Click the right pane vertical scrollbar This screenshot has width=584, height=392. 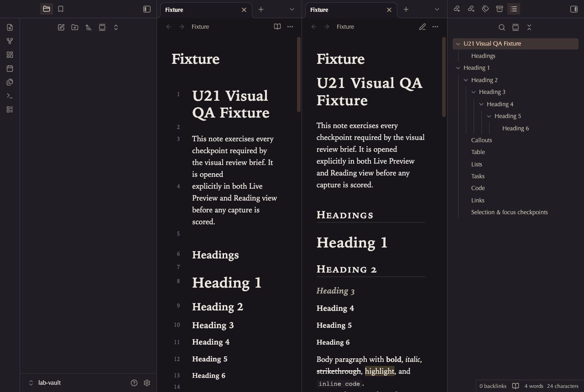click(x=444, y=77)
